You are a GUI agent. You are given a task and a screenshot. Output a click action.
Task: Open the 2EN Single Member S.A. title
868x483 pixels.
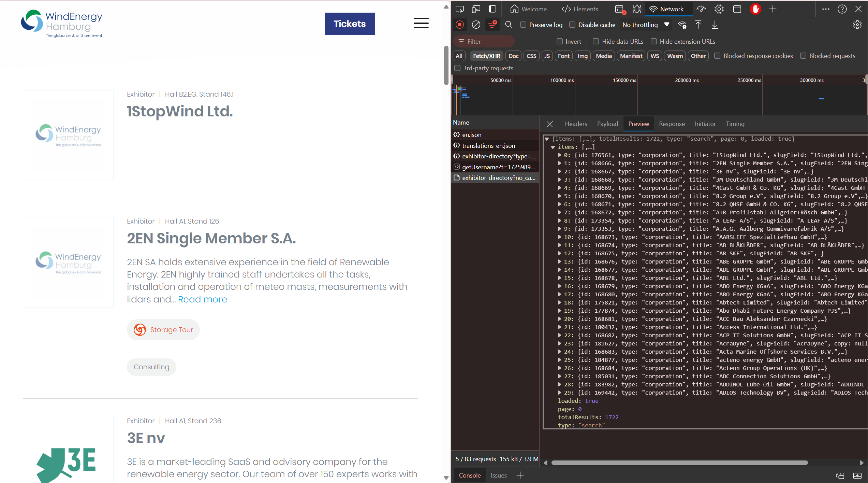click(211, 238)
